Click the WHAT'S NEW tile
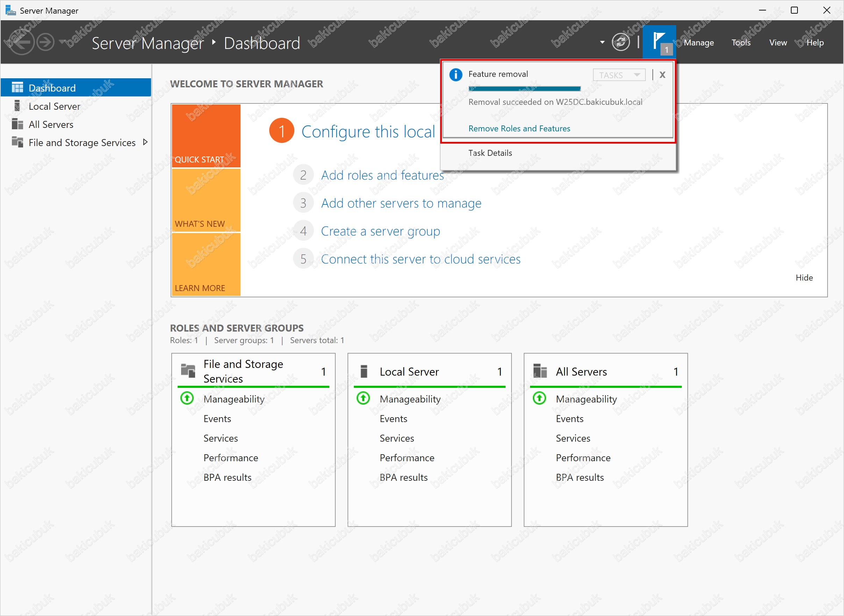The height and width of the screenshot is (616, 844). tap(206, 200)
